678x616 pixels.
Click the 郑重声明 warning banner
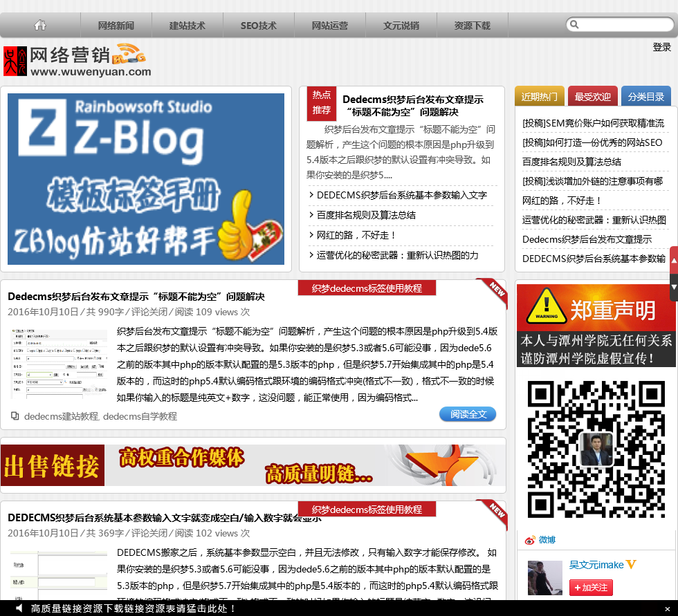596,325
